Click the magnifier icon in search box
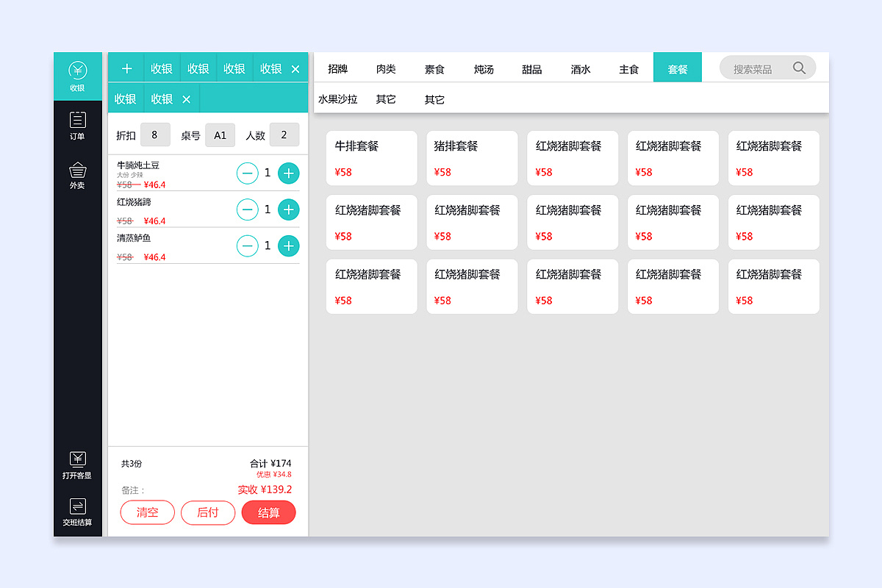Viewport: 882px width, 588px height. pyautogui.click(x=799, y=67)
